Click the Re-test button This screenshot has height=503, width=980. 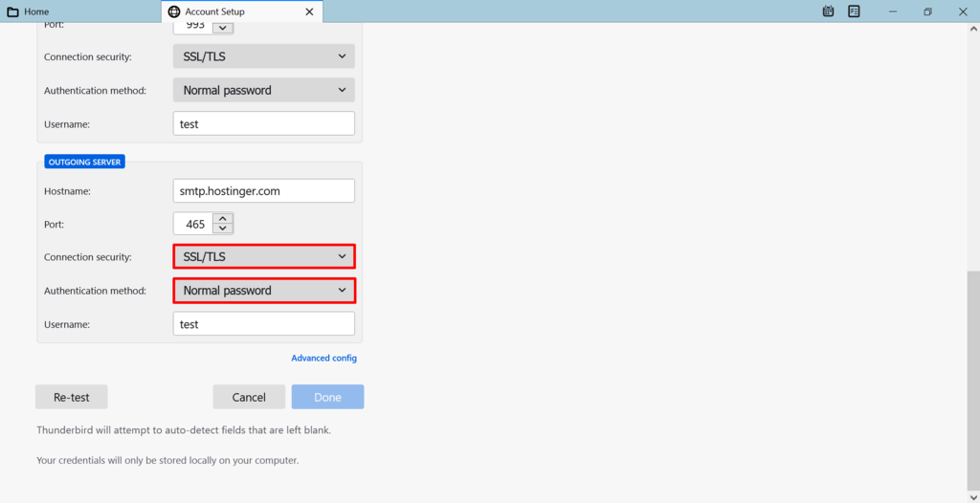pos(71,398)
